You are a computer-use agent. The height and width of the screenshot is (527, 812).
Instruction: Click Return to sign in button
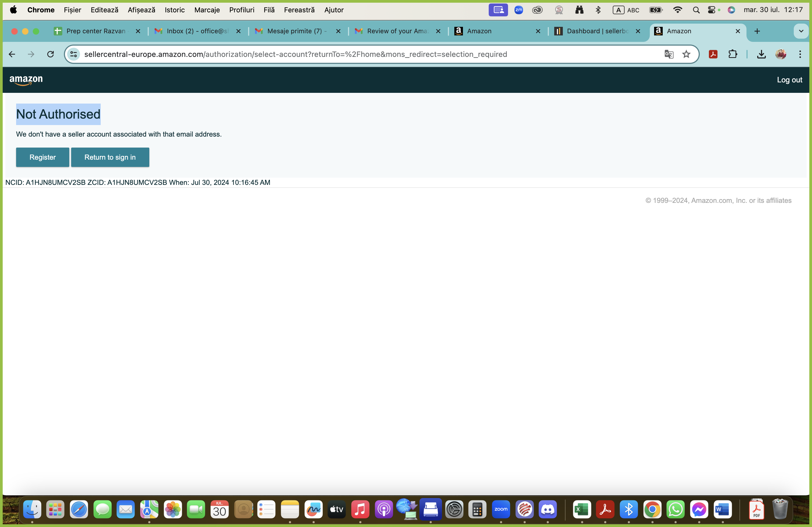coord(110,157)
